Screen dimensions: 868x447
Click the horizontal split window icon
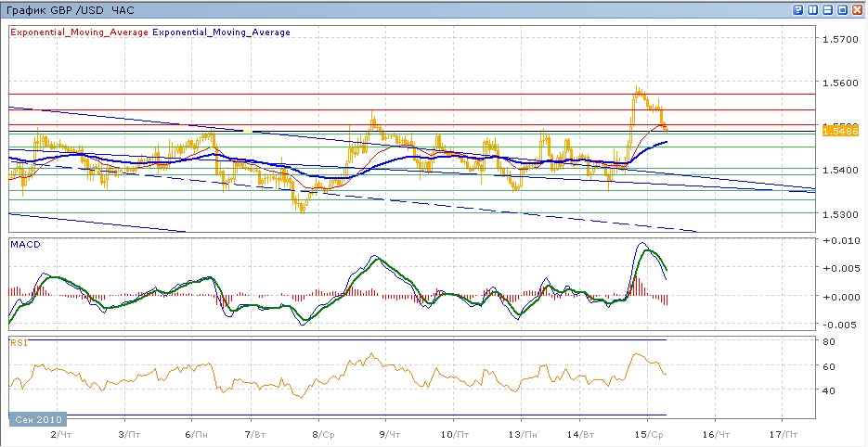click(828, 9)
